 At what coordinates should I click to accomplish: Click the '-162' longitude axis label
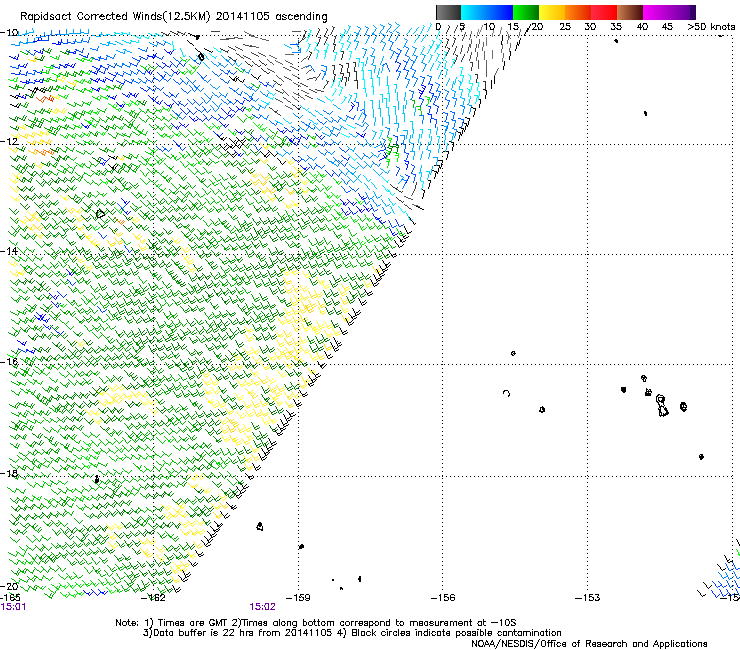point(153,598)
